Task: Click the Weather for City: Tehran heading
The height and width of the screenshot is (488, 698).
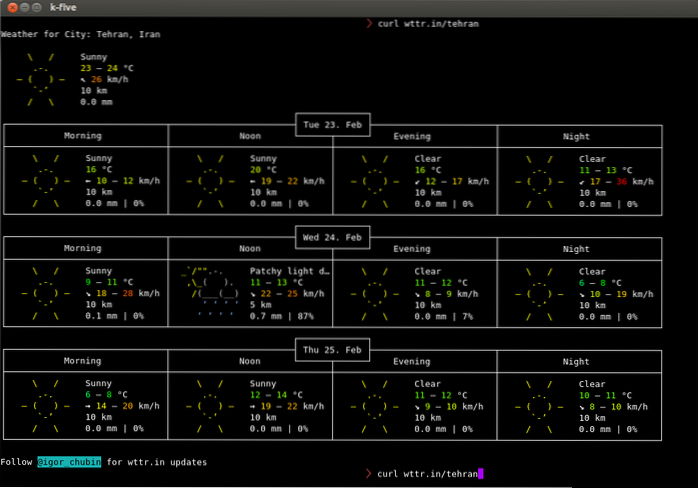Action: click(80, 34)
